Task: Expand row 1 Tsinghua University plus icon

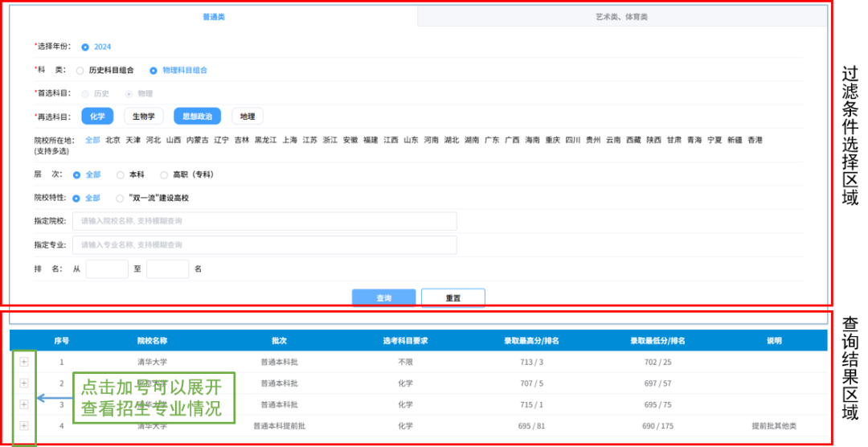Action: click(24, 362)
